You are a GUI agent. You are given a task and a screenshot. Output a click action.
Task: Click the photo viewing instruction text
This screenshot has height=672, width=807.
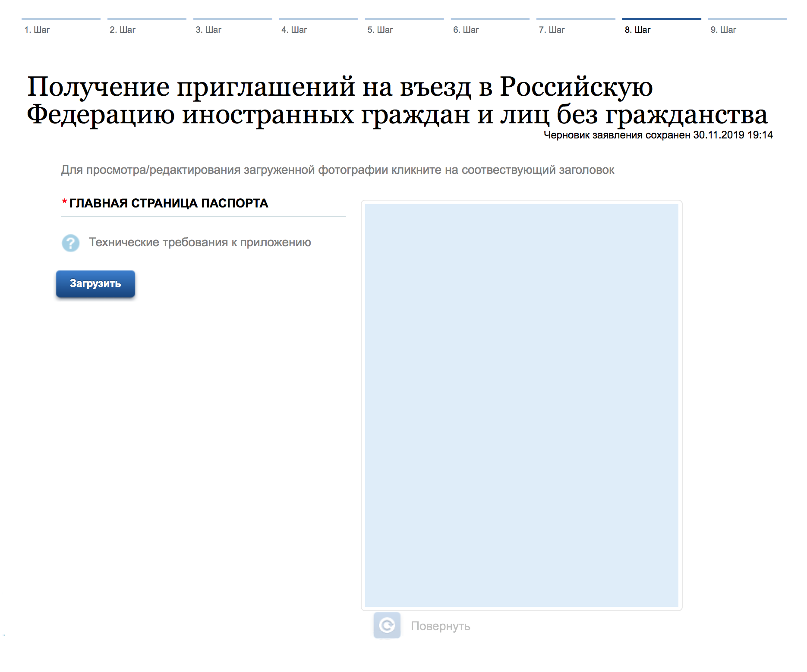point(337,170)
